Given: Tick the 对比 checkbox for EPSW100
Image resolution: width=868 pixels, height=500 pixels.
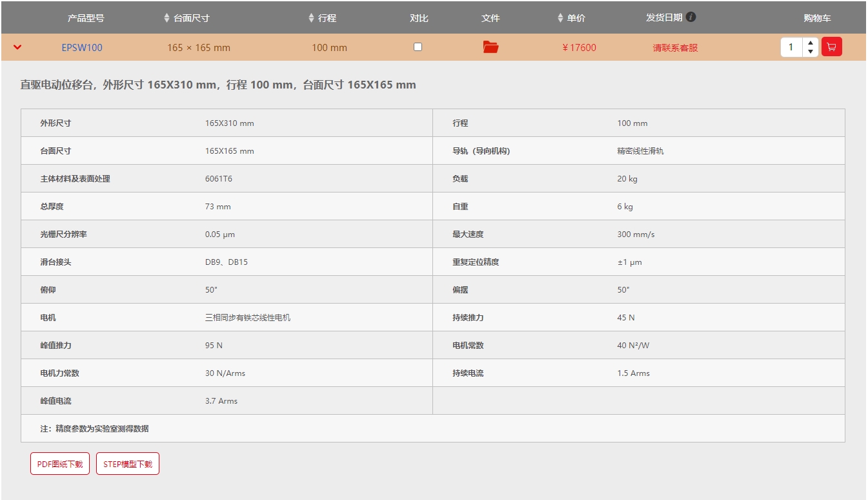Looking at the screenshot, I should point(418,47).
